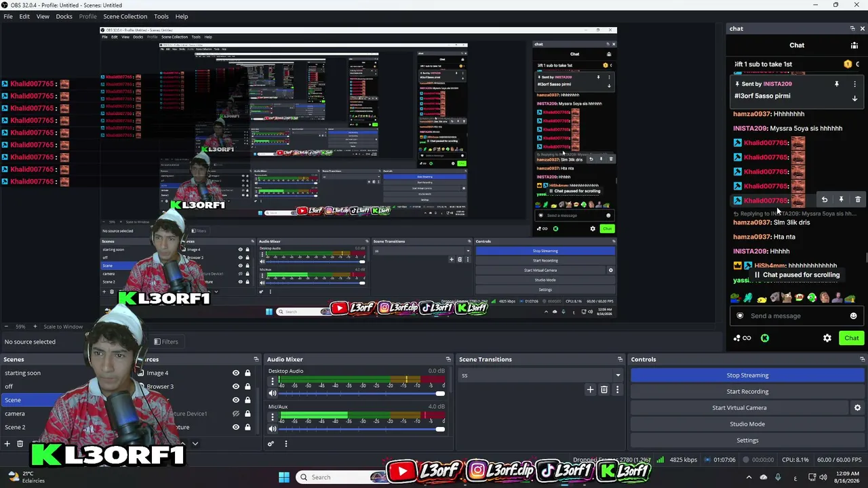Show hidden system tray icons

748,477
